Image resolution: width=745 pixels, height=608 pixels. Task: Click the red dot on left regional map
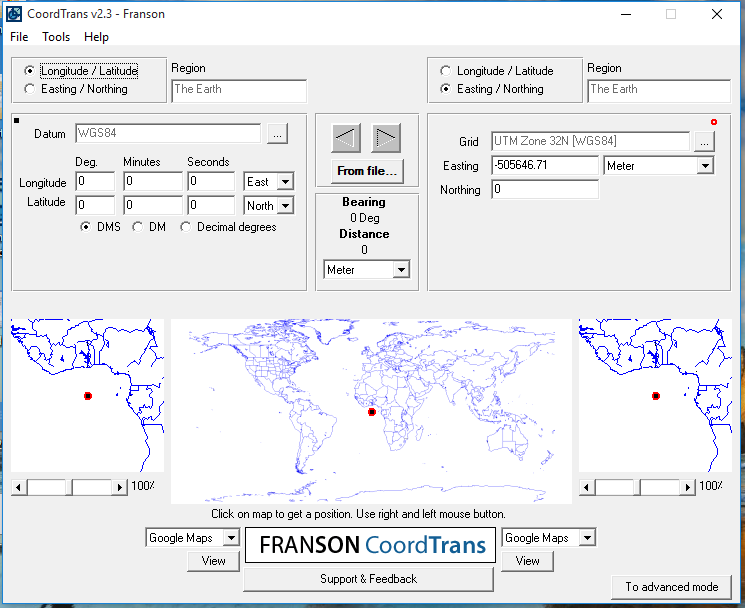tap(87, 396)
